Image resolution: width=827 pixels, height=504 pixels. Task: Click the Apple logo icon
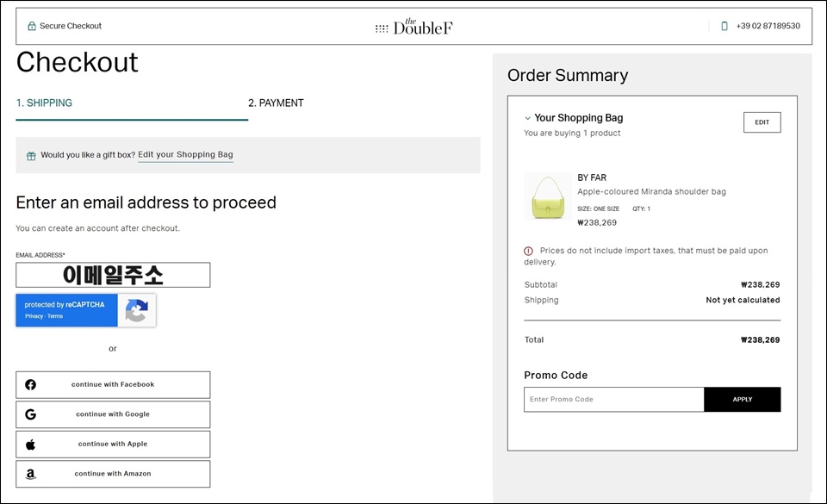(31, 445)
